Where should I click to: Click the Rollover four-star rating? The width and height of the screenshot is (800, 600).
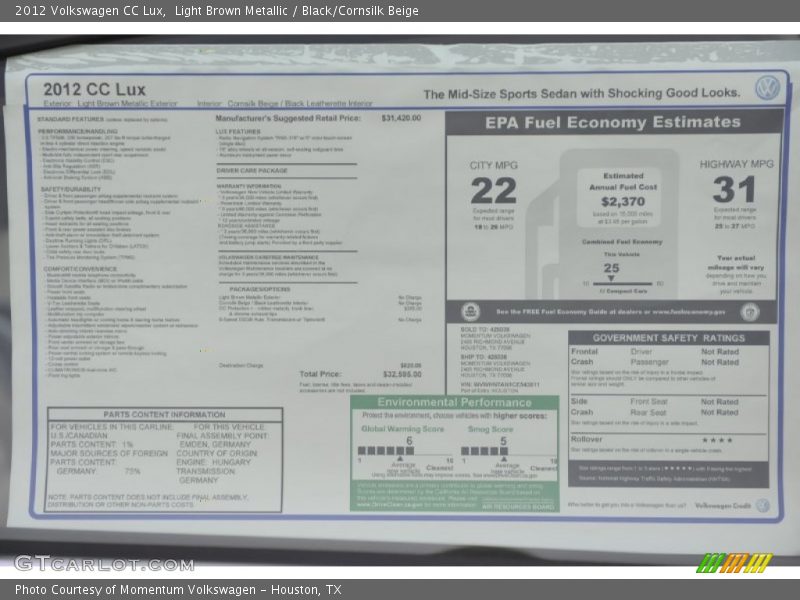(717, 440)
